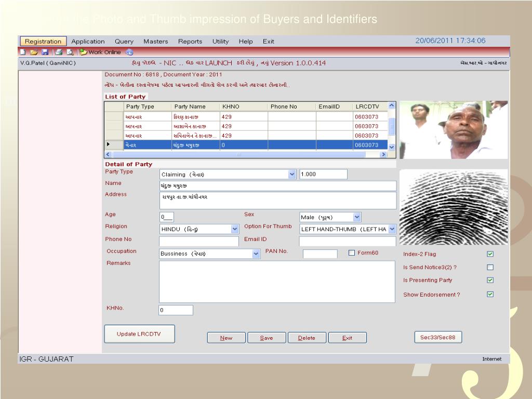
Task: Click the party list vertical scrollbar thumb
Action: pos(392,127)
